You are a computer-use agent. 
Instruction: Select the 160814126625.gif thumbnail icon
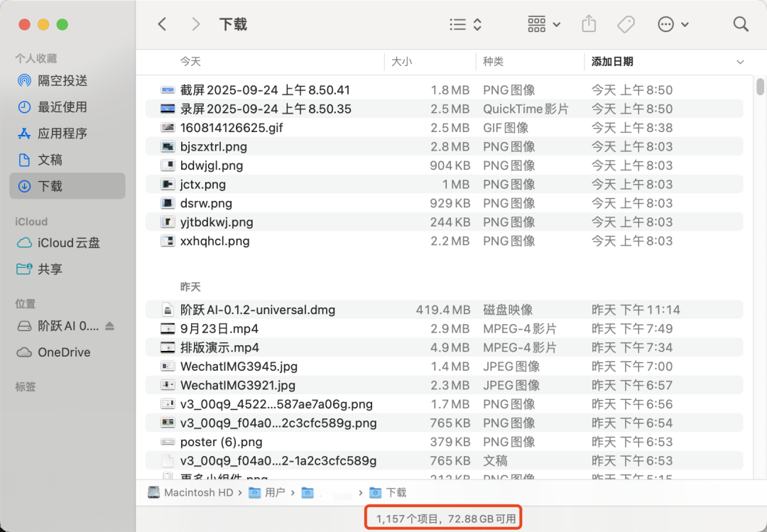click(168, 128)
